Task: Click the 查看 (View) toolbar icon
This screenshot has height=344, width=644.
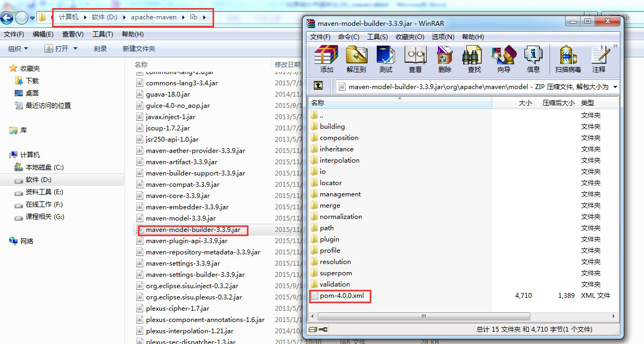Action: point(415,58)
